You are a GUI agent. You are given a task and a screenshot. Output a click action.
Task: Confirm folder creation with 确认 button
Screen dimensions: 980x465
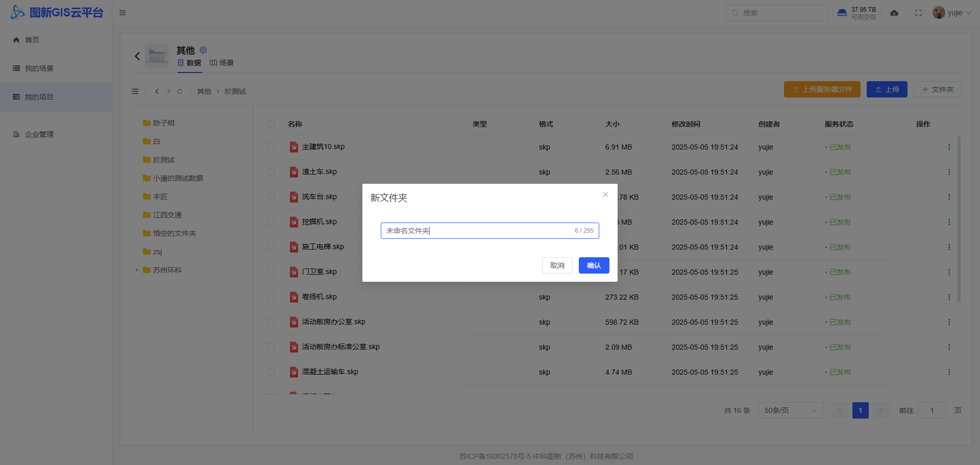click(594, 265)
